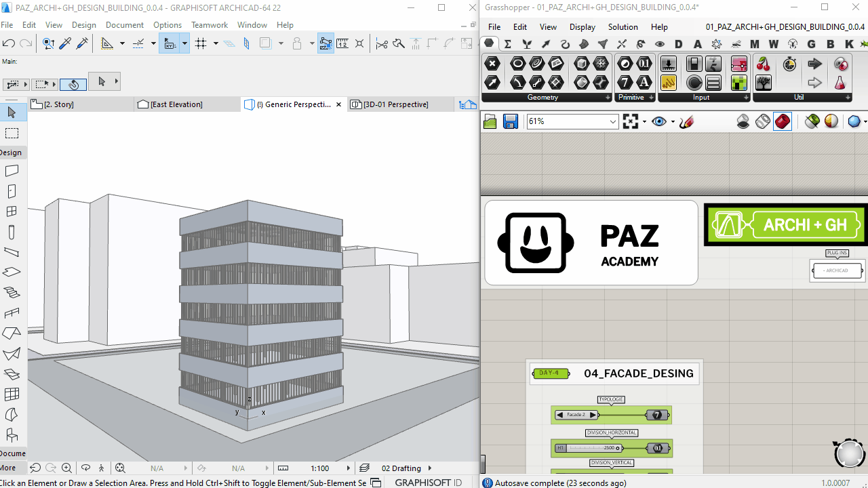The width and height of the screenshot is (868, 488).
Task: Open relative XY coordinates dropdown arrow
Action: pos(184,43)
